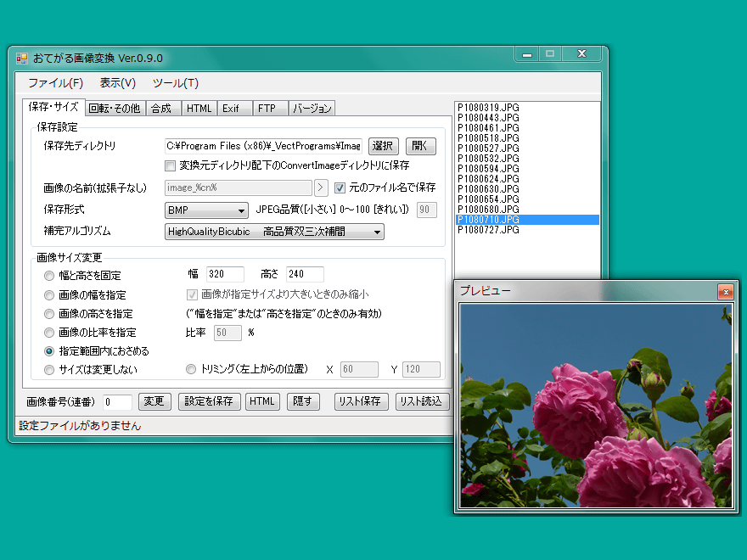Open the ファイル(F) menu
This screenshot has width=747, height=560.
pos(55,83)
